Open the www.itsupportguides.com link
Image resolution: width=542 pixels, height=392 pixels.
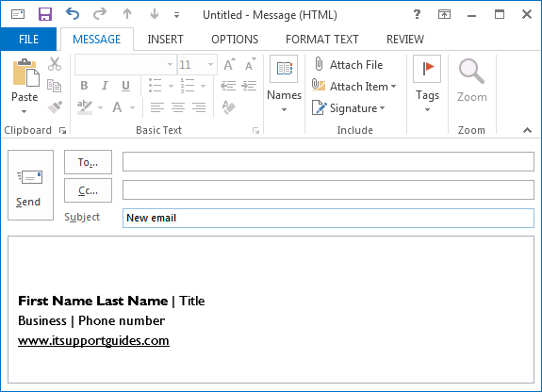coord(93,341)
